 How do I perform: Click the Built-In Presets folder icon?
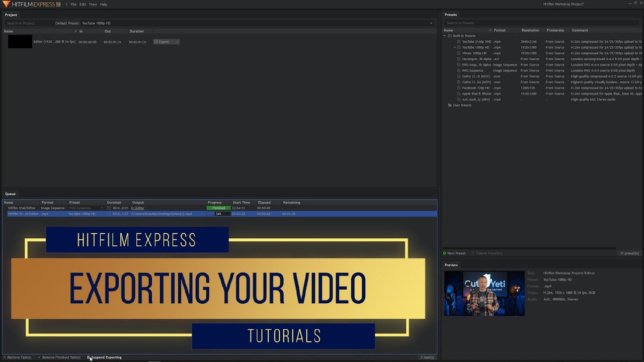450,36
